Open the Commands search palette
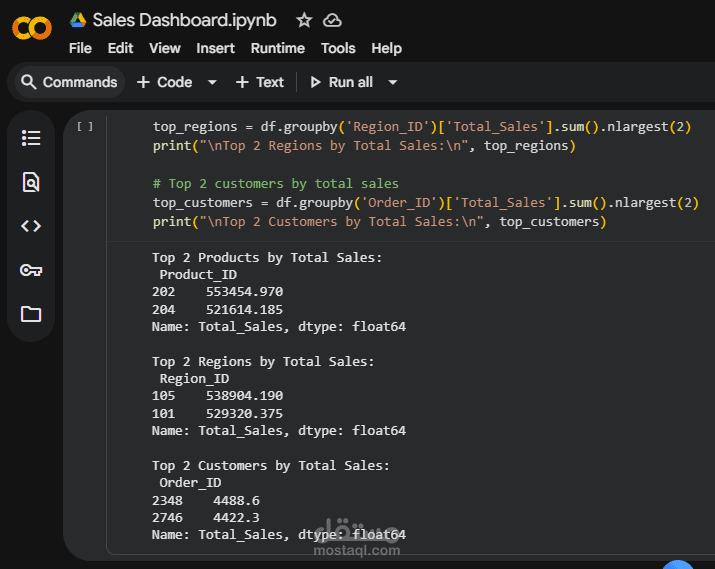Viewport: 715px width, 569px height. (69, 82)
